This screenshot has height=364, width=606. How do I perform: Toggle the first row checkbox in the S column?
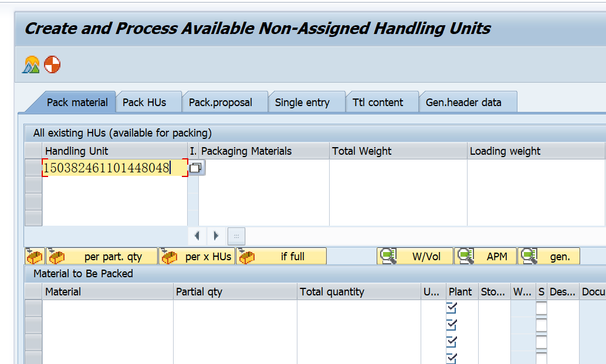(541, 308)
